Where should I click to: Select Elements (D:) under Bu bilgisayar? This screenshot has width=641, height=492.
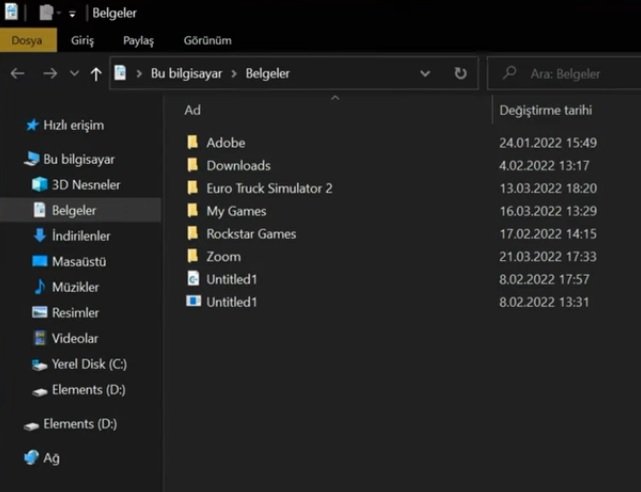(88, 390)
